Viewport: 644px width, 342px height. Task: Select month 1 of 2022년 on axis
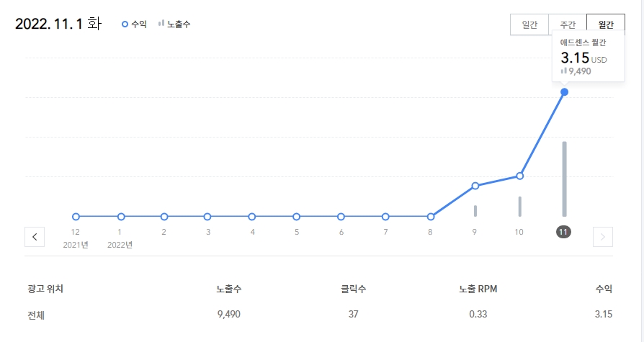[120, 232]
